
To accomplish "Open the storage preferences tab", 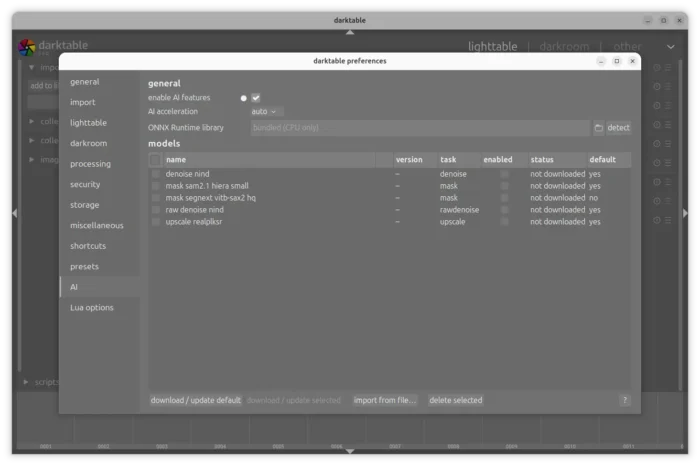I will point(84,205).
